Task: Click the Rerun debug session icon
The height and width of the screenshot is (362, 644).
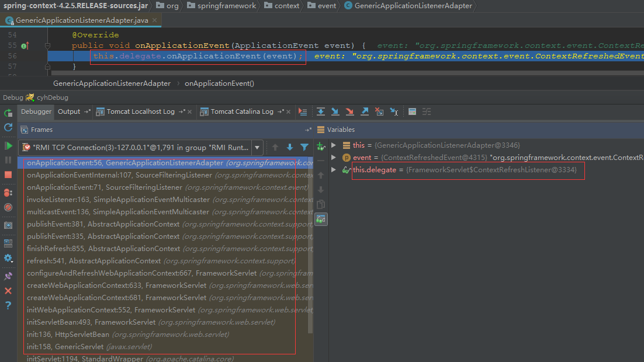Action: tap(8, 113)
